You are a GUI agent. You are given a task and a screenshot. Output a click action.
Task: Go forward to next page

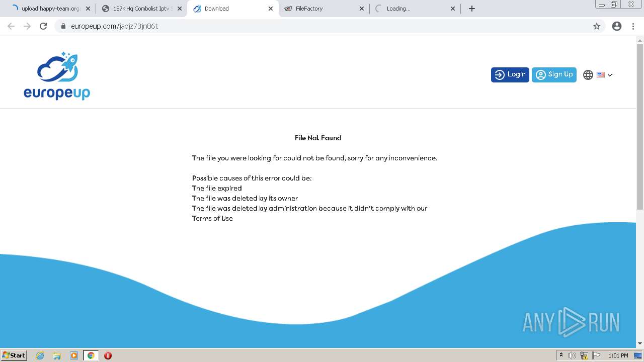27,26
